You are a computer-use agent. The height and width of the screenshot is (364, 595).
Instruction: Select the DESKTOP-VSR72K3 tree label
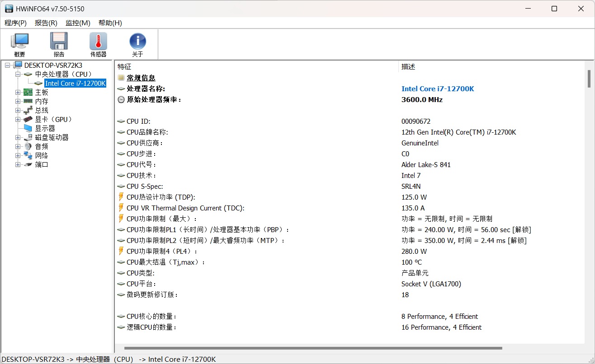(x=53, y=65)
